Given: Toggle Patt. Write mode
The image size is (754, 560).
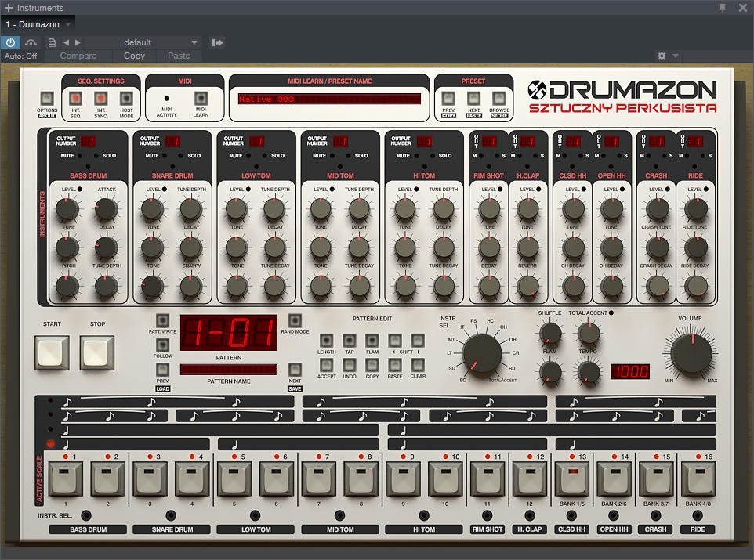Looking at the screenshot, I should tap(162, 320).
